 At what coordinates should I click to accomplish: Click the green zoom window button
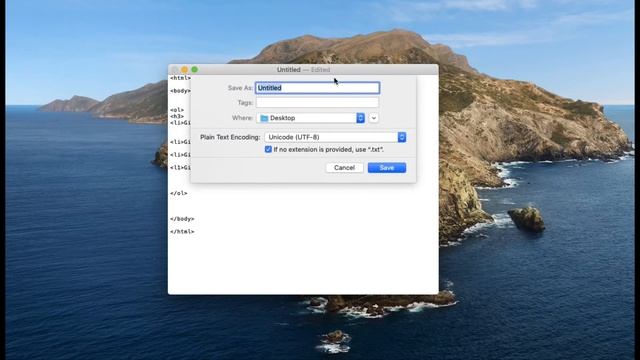pos(195,70)
